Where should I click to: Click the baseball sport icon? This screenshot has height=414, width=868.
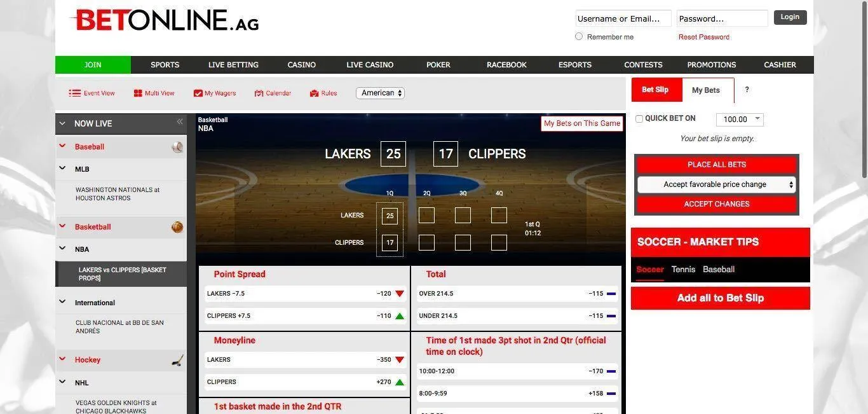tap(177, 147)
